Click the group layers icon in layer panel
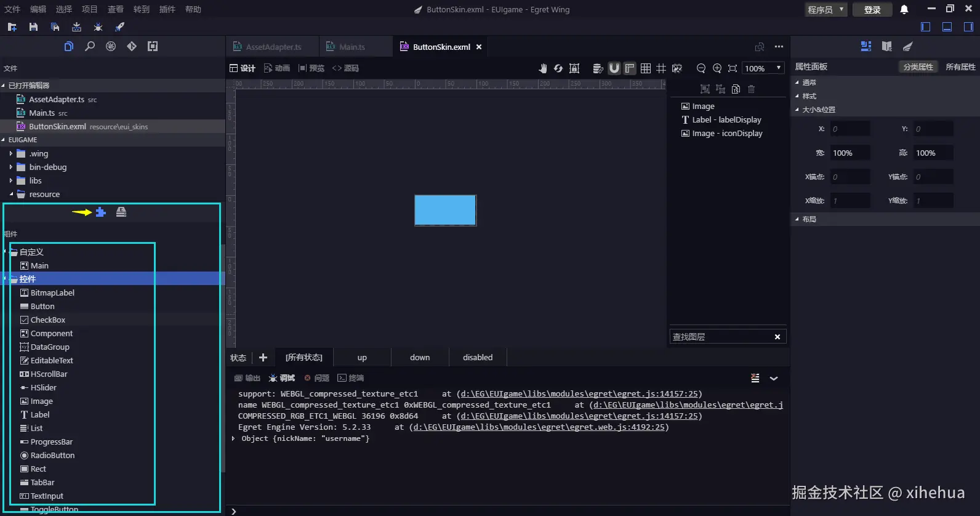 click(705, 89)
